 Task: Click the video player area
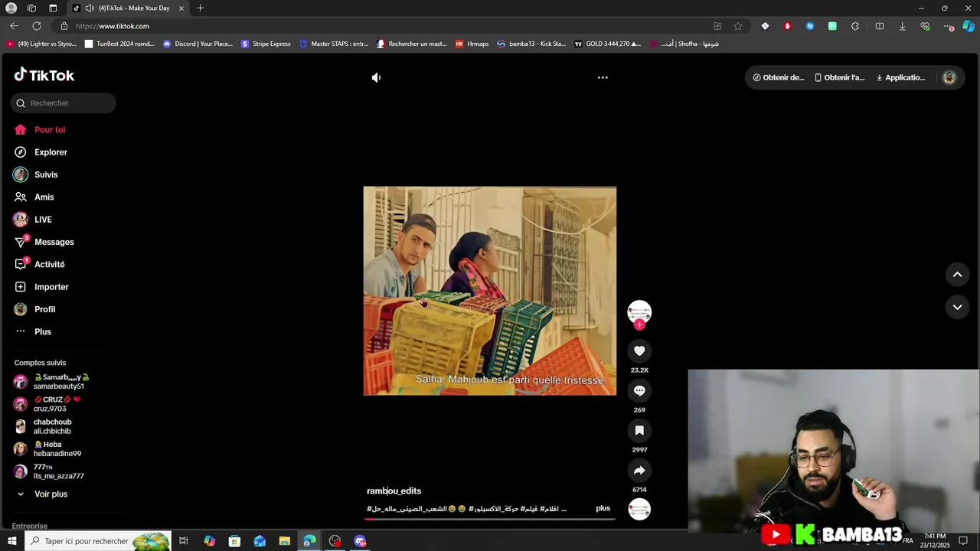pos(490,291)
